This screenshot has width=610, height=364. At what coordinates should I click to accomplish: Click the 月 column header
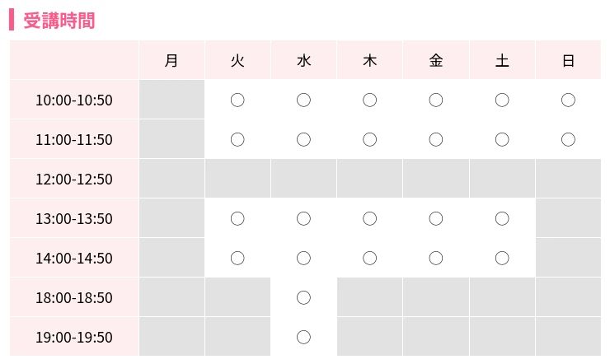171,60
